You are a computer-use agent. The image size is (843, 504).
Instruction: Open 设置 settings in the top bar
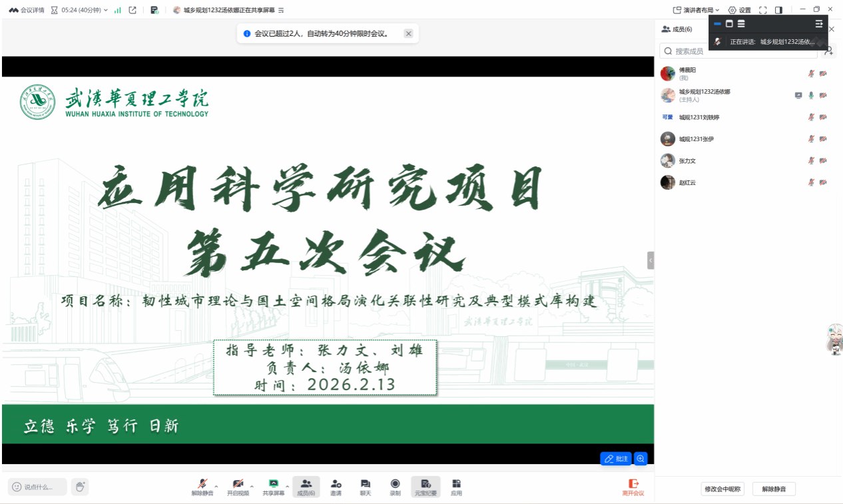coord(740,10)
